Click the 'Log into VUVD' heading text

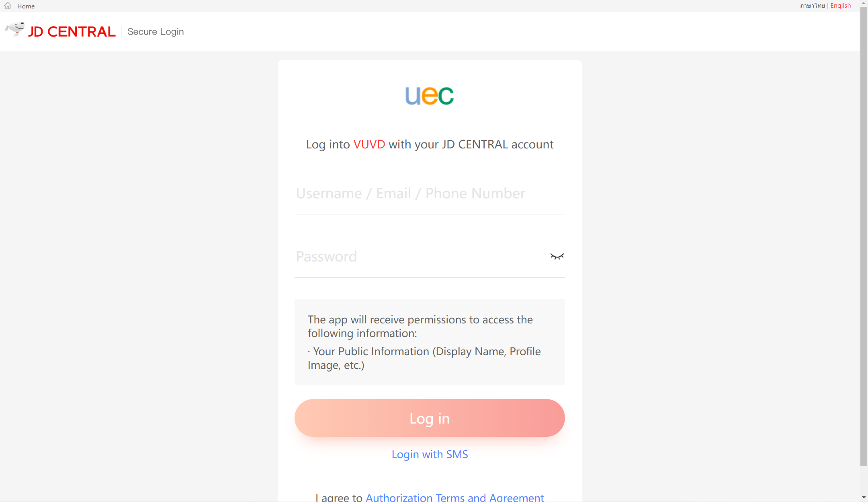(x=430, y=144)
